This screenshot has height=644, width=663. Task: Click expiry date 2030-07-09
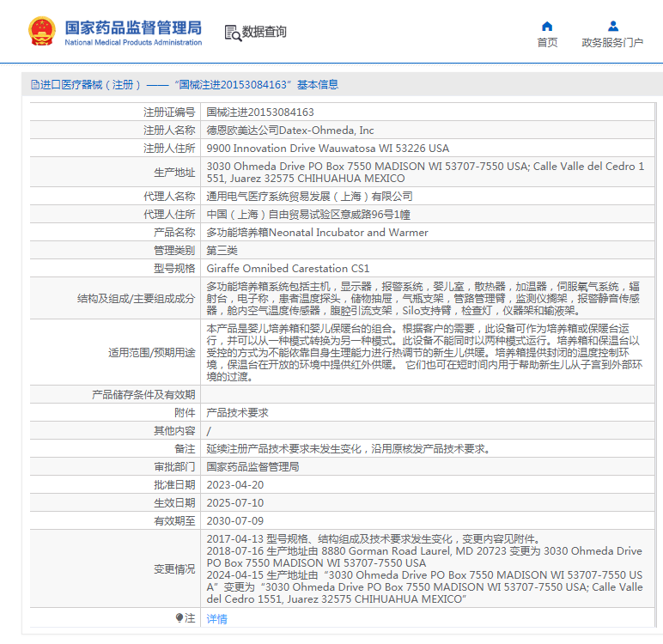[235, 521]
